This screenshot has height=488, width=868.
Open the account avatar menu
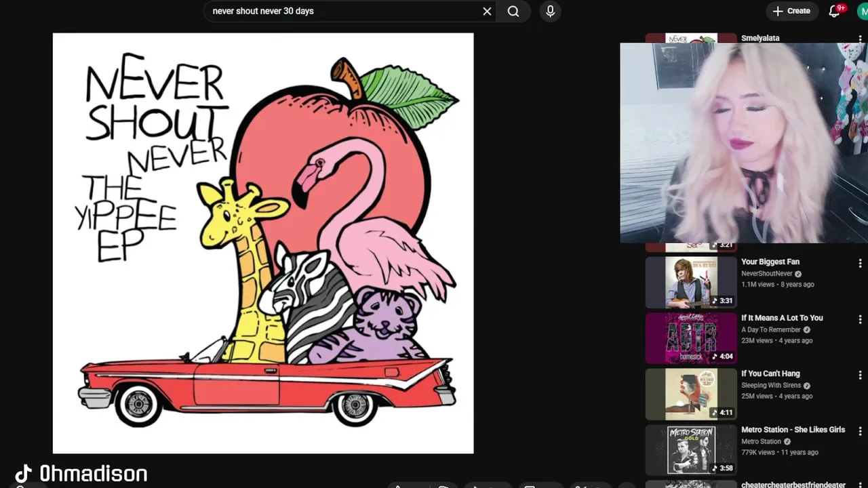point(862,11)
